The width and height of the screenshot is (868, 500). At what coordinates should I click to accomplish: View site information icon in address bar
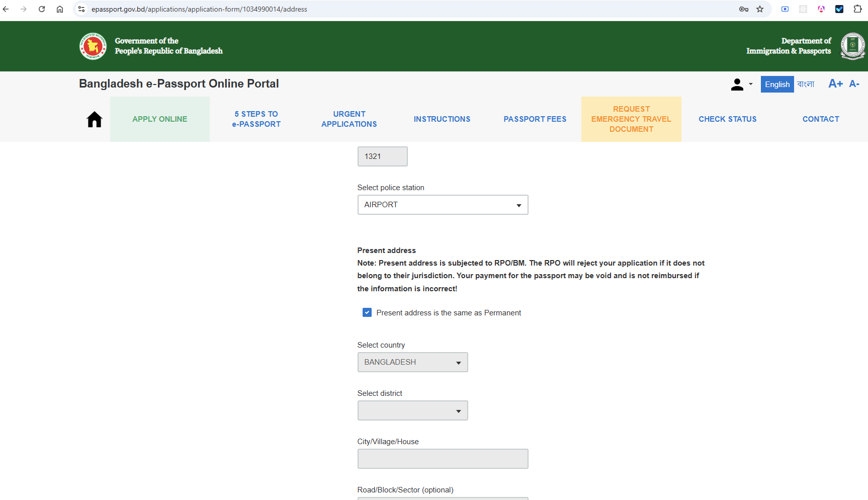click(81, 9)
